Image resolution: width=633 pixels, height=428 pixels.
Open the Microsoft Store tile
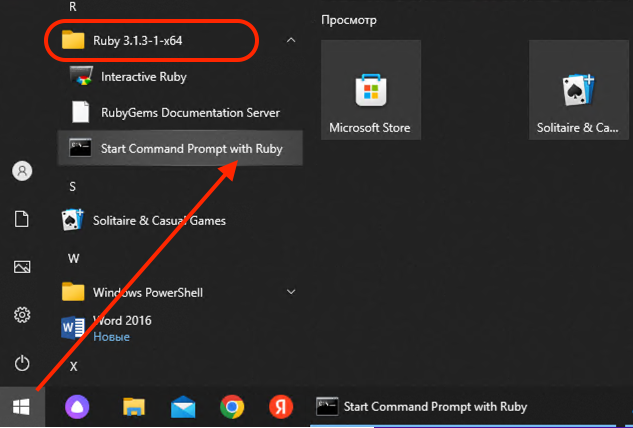pyautogui.click(x=370, y=91)
